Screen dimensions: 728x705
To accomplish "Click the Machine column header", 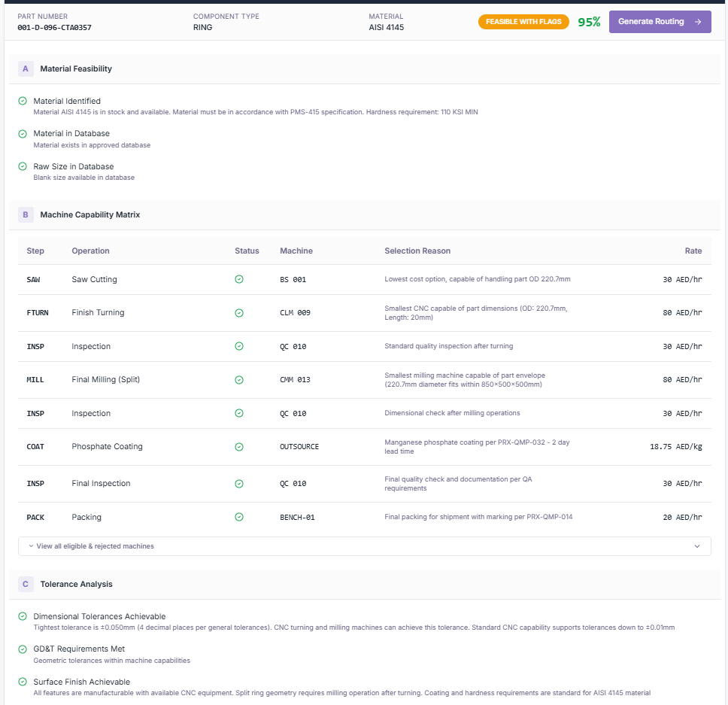I will (296, 251).
